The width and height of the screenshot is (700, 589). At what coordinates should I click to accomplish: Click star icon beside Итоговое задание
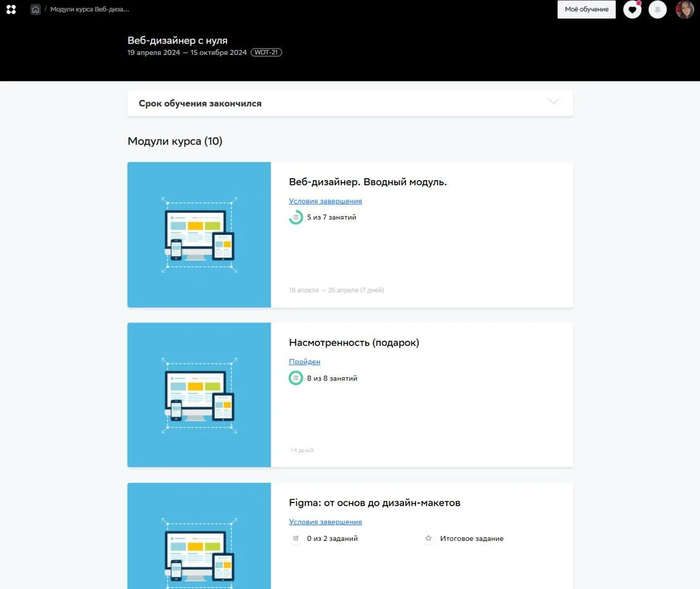click(x=429, y=538)
